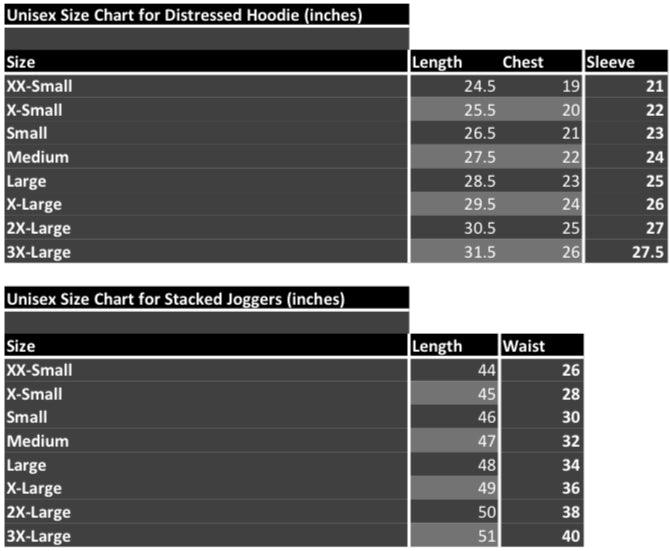
Task: Select the Sleeve column header
Action: 609,62
